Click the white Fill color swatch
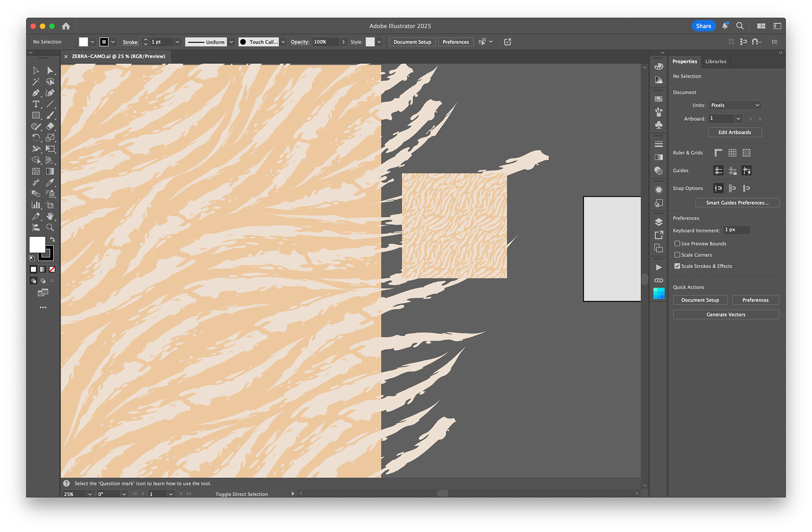 37,244
